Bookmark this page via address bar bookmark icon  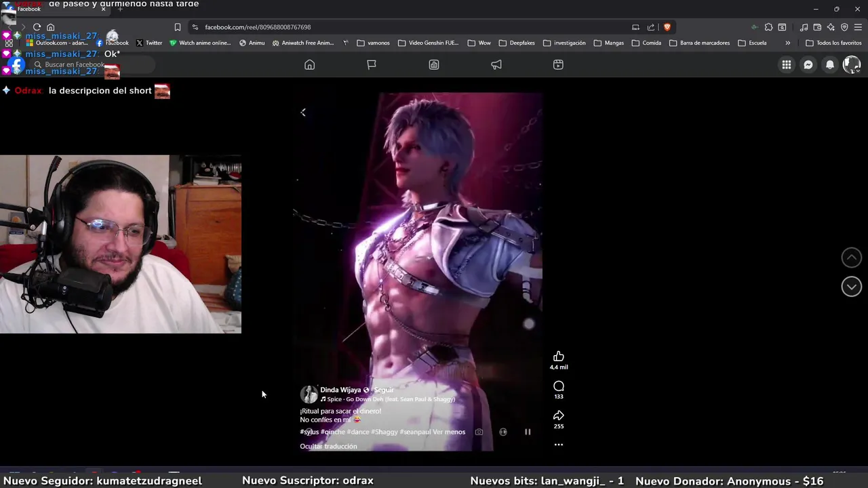(178, 27)
